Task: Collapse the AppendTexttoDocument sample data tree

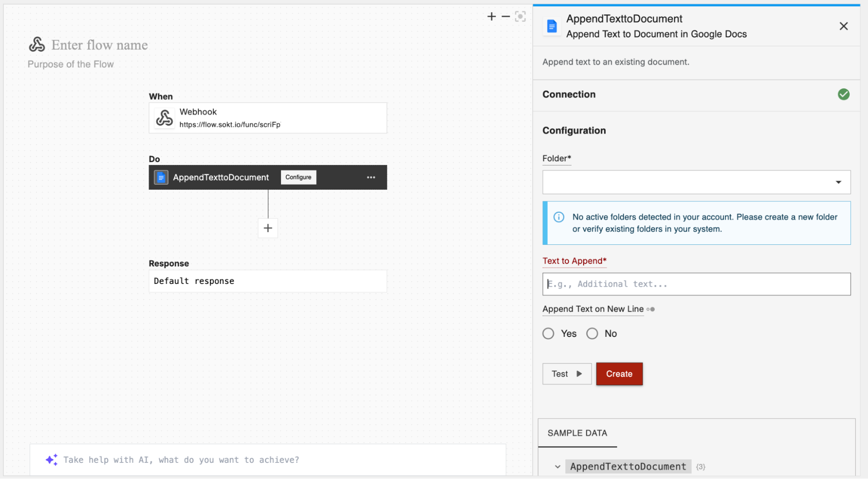Action: click(x=558, y=466)
